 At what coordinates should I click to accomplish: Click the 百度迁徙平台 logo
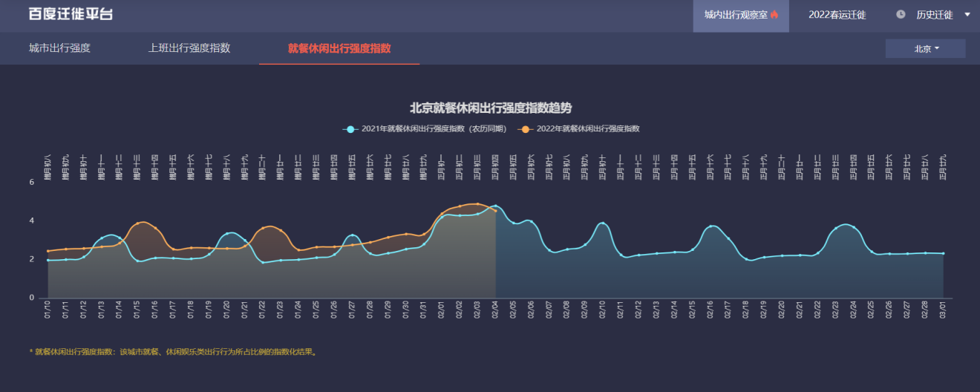pos(71,14)
